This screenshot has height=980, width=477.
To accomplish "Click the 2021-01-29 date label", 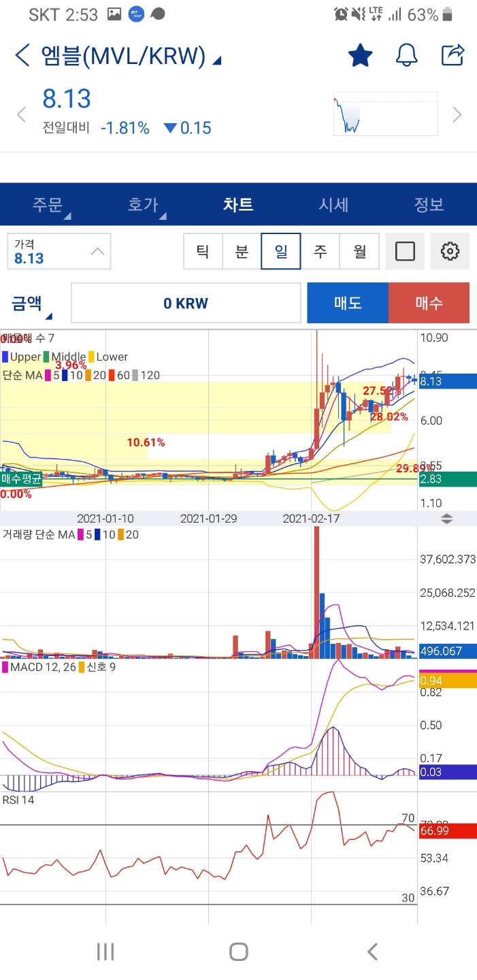I will click(x=209, y=519).
